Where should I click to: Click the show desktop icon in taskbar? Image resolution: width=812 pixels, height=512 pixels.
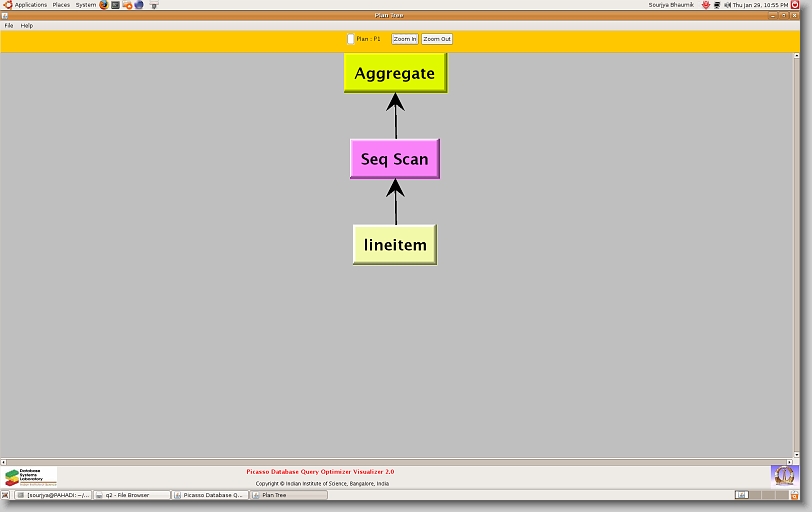6,495
